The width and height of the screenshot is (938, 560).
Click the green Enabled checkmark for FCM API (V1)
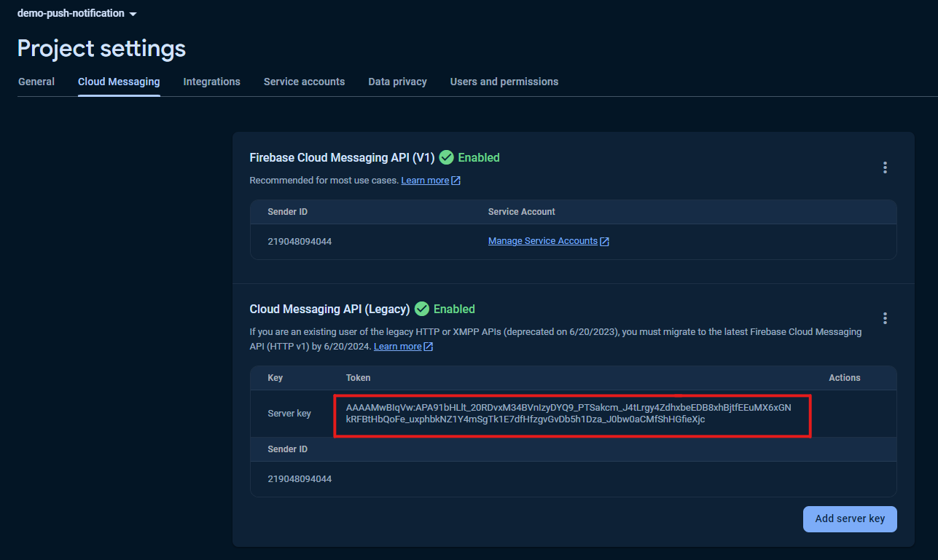[x=446, y=157]
